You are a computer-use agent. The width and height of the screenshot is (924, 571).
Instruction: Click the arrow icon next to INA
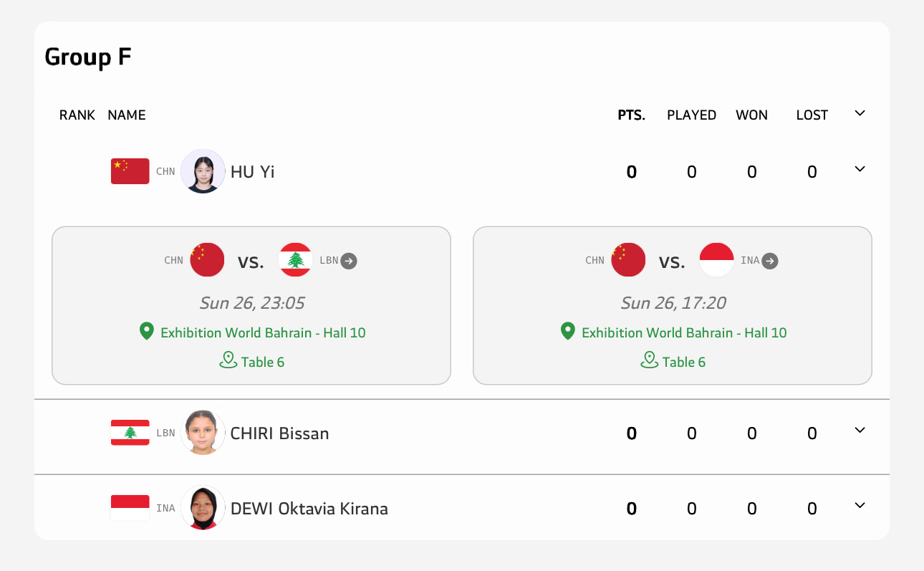pos(770,261)
